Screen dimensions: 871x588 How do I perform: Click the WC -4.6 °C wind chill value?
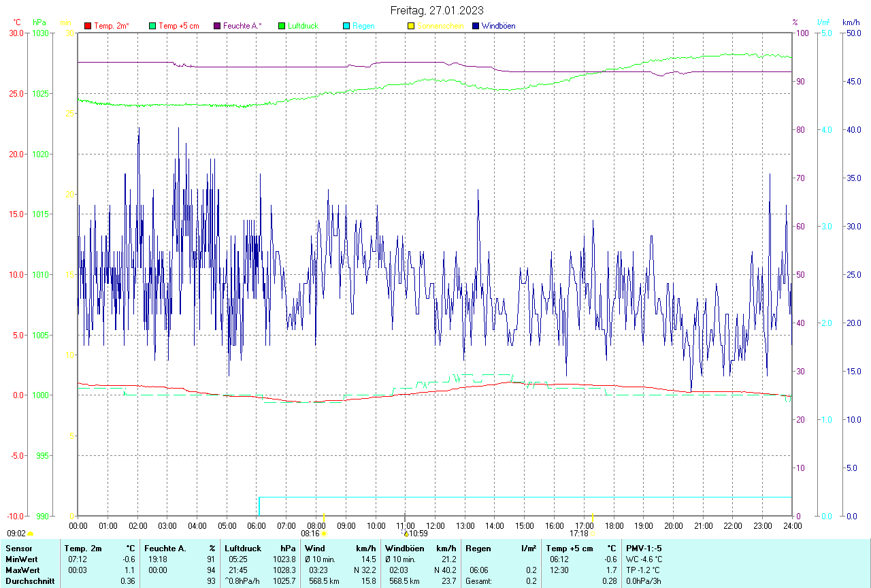pos(644,559)
